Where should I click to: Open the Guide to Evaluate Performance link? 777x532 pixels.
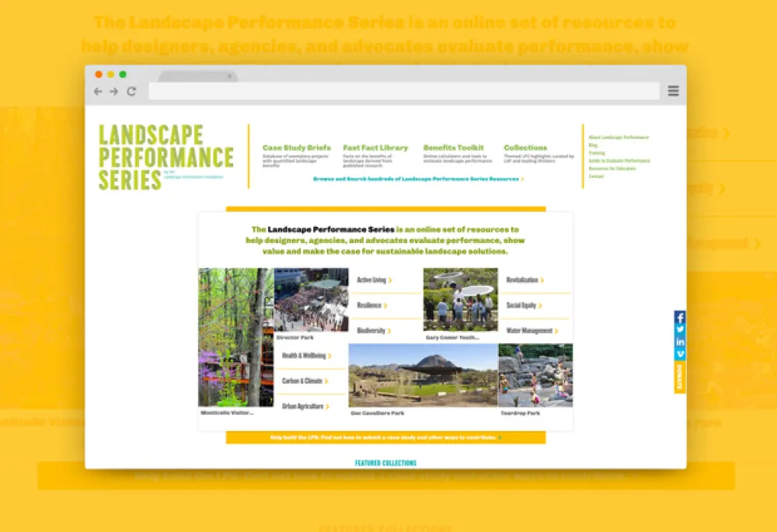point(619,161)
